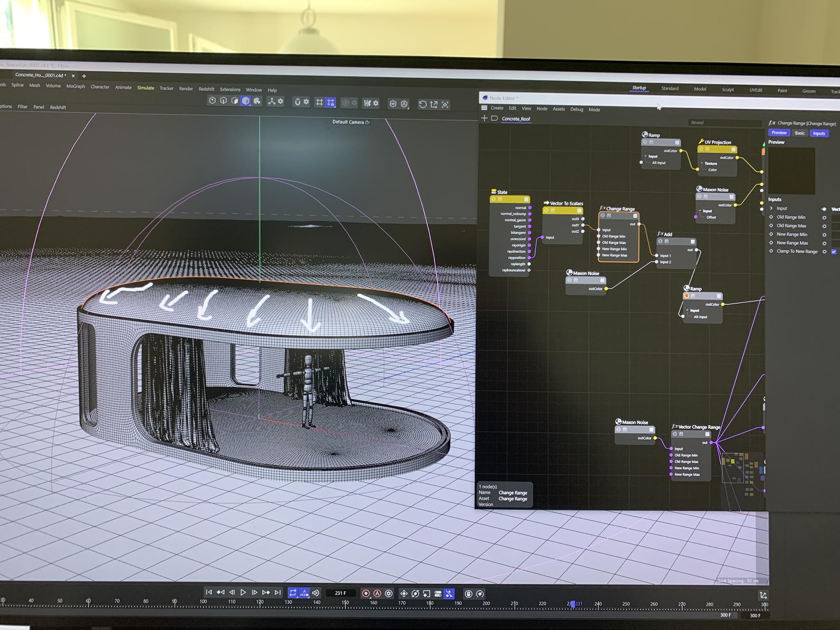
Task: Toggle the timeline preview range mode button
Action: [304, 593]
